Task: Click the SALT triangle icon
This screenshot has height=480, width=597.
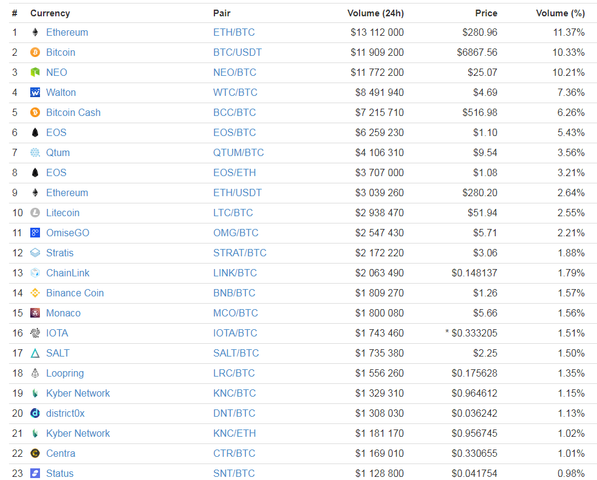Action: (35, 353)
